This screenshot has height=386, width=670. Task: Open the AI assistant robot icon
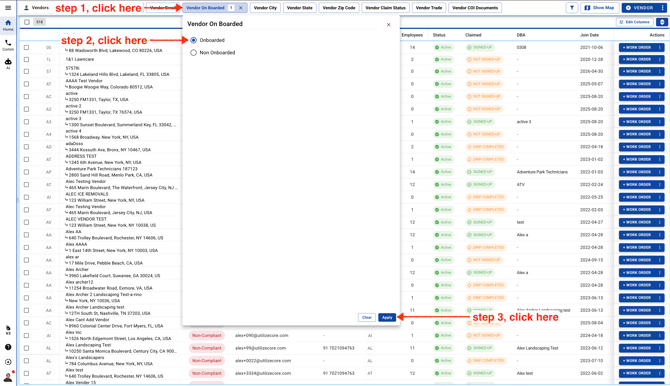(x=8, y=64)
